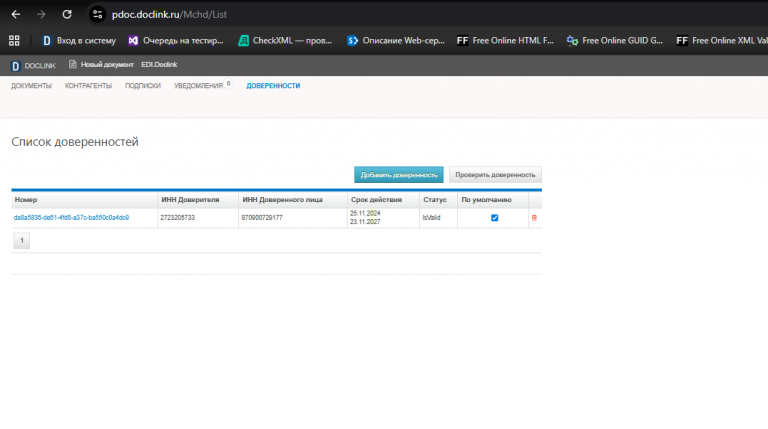The height and width of the screenshot is (429, 768).
Task: Open the 'Вход в систему' bookmark
Action: [79, 41]
